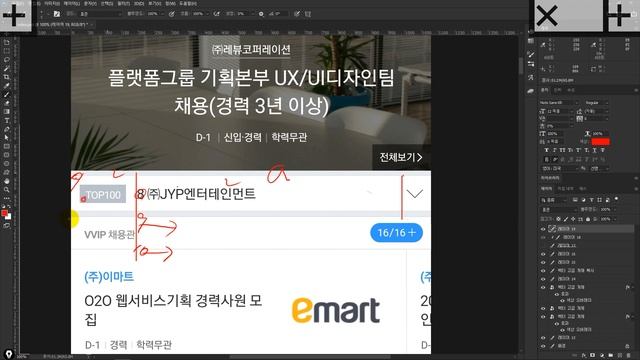This screenshot has height=360, width=640.
Task: Open the 보기(V) menu
Action: click(x=154, y=3)
